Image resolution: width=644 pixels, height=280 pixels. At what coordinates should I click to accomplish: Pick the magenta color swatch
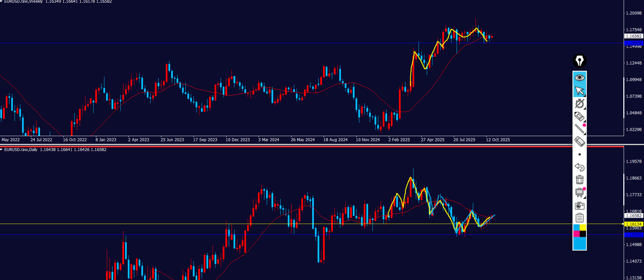(576, 234)
